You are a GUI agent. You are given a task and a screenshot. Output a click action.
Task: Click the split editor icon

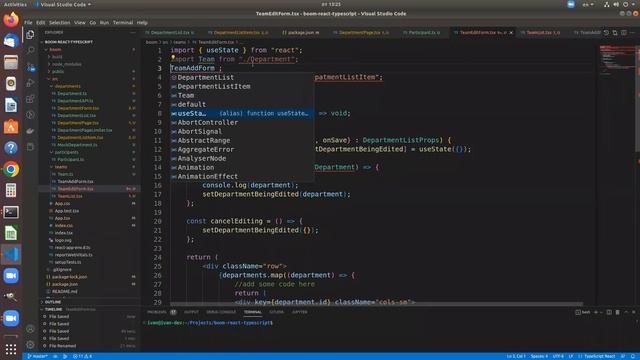(x=624, y=32)
